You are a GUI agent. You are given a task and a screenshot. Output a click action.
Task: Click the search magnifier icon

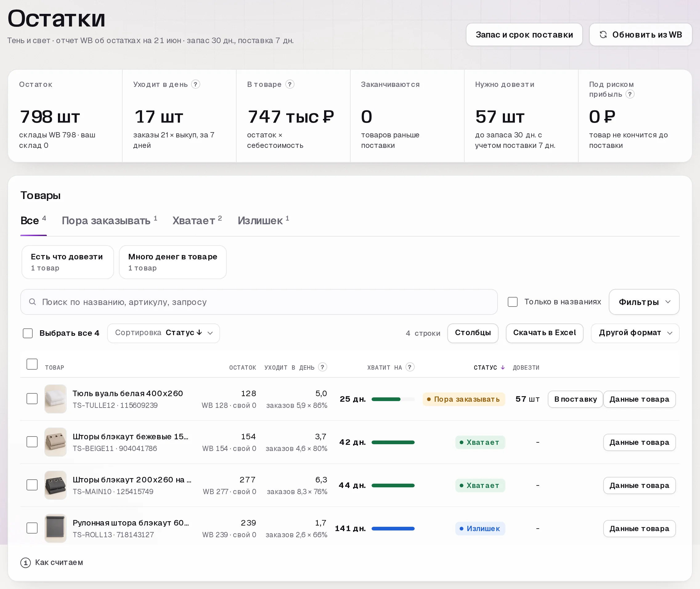point(32,302)
